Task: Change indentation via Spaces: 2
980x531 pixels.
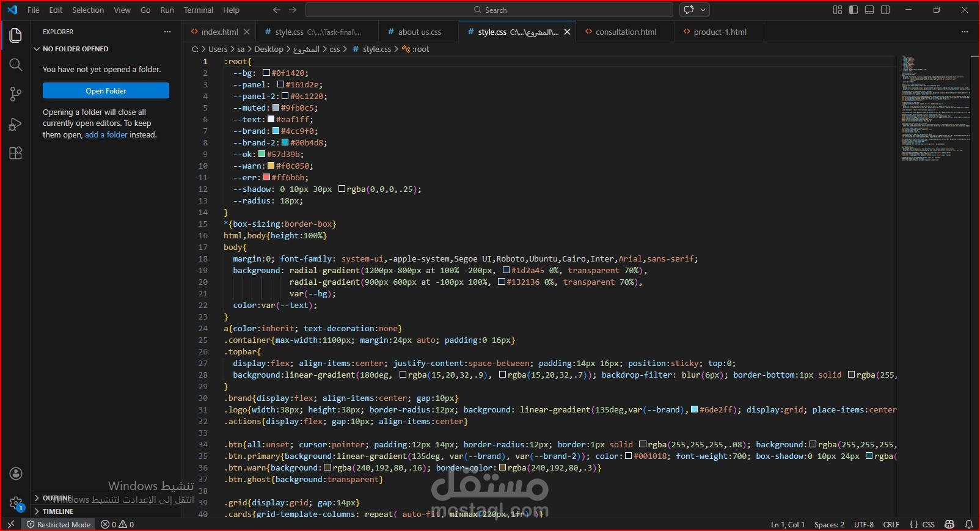Action: pyautogui.click(x=829, y=524)
